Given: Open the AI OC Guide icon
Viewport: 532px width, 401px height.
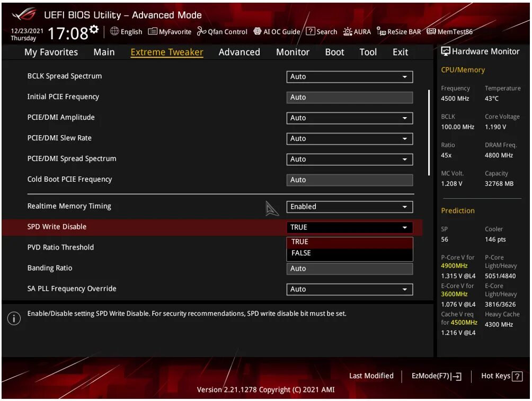Looking at the screenshot, I should pos(258,31).
